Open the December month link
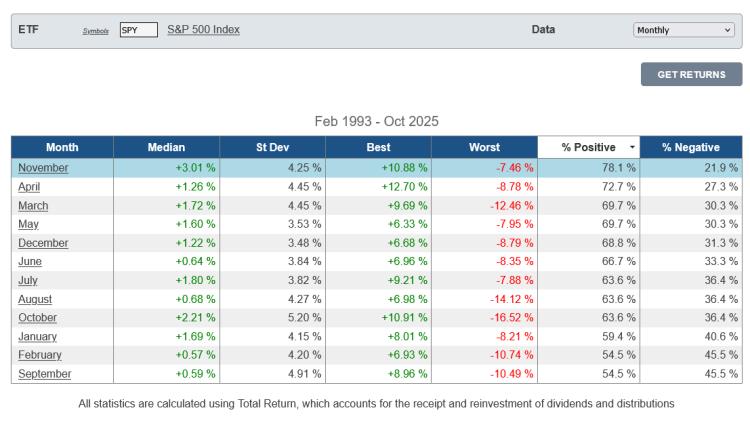The image size is (750, 423). [43, 243]
